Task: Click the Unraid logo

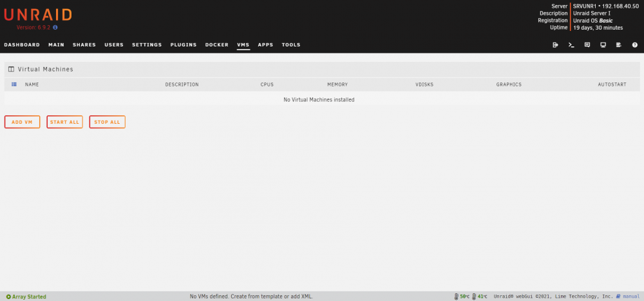Action: pyautogui.click(x=38, y=15)
